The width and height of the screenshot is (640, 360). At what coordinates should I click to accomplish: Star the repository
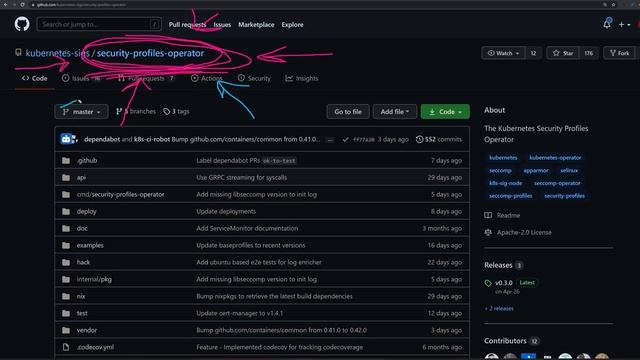point(563,53)
